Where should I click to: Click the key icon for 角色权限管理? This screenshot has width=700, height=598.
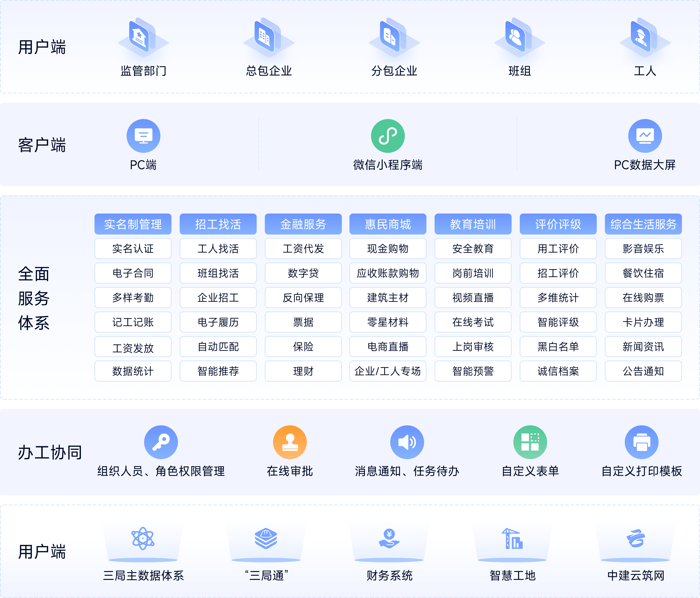[x=161, y=442]
